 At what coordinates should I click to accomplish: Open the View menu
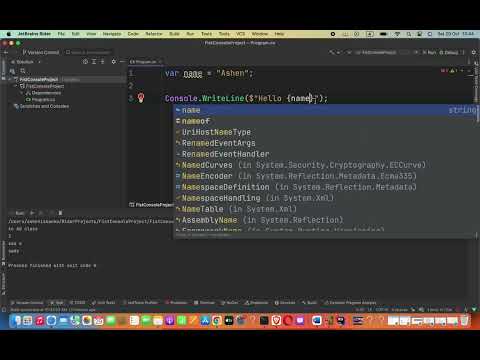(91, 34)
